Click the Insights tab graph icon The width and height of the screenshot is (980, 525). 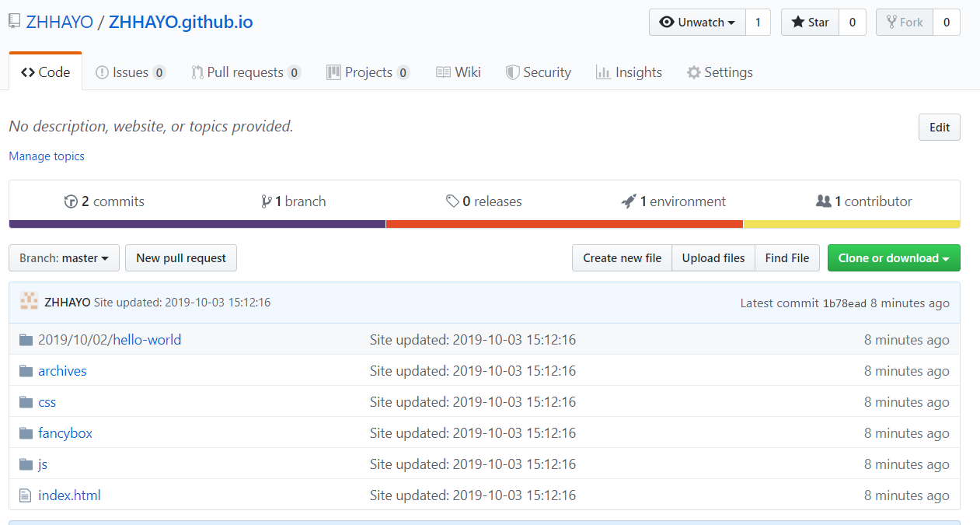tap(603, 72)
